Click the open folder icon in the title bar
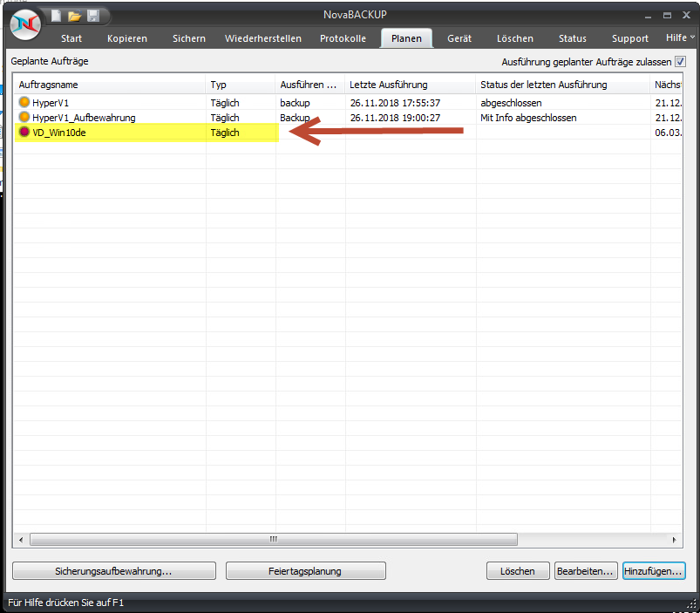This screenshot has height=613, width=700. coord(75,16)
